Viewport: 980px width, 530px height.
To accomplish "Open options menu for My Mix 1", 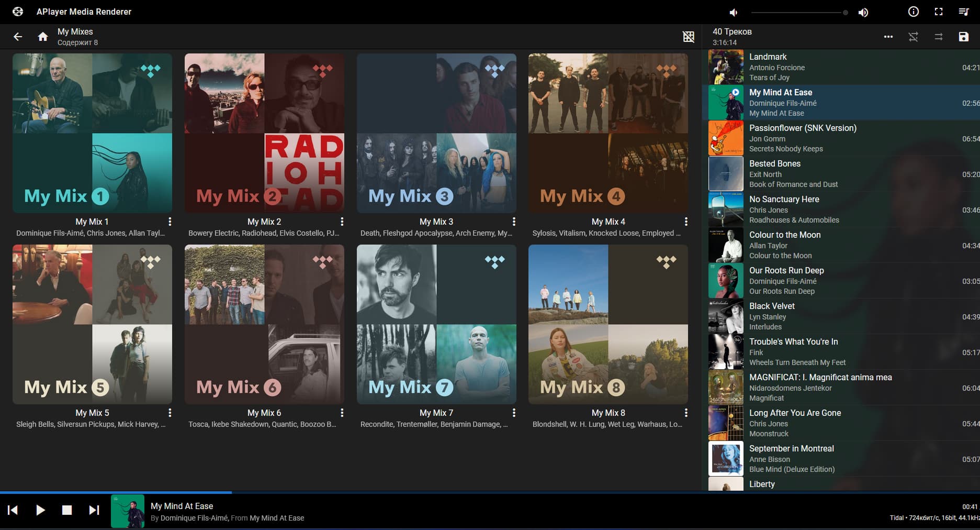I will pos(170,222).
